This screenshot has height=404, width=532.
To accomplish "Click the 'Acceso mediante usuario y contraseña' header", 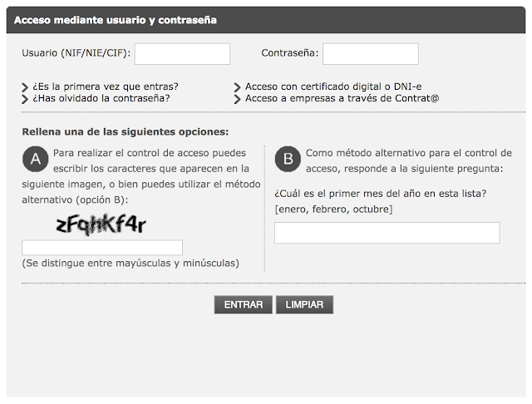I will click(x=116, y=20).
